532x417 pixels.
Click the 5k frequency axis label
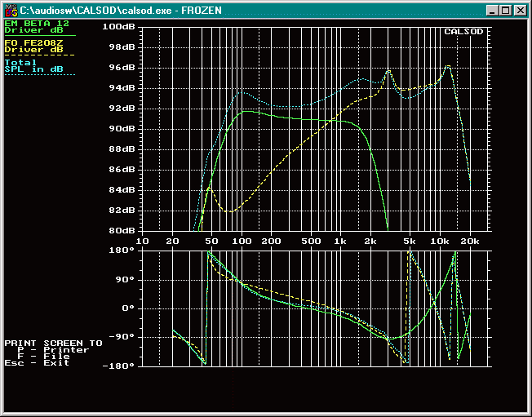409,242
